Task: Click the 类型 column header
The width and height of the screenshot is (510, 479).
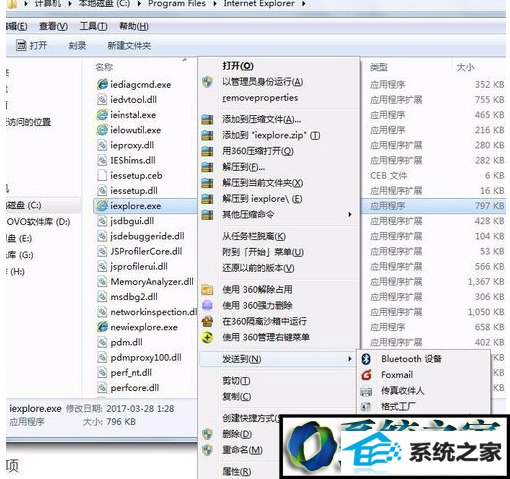Action: [379, 67]
